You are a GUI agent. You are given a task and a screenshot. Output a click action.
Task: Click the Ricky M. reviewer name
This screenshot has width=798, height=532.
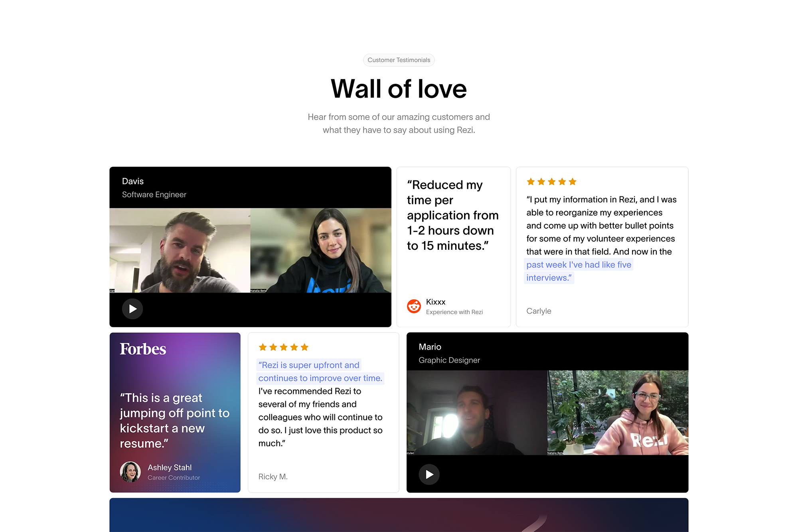coord(273,477)
